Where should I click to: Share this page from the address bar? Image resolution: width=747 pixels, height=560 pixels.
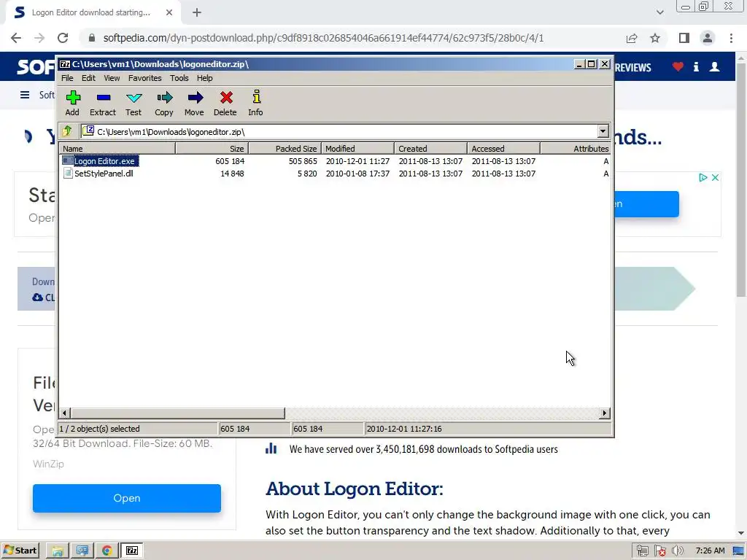(x=632, y=38)
